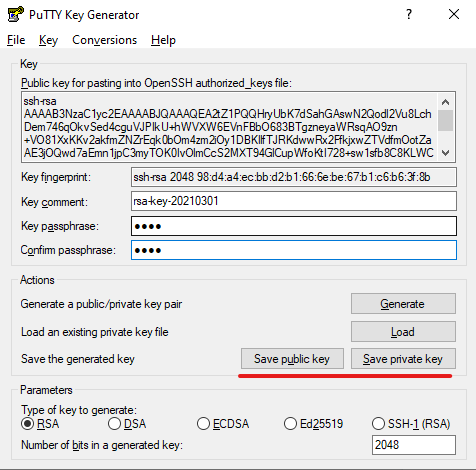
Task: Click Save private key button
Action: pos(403,359)
